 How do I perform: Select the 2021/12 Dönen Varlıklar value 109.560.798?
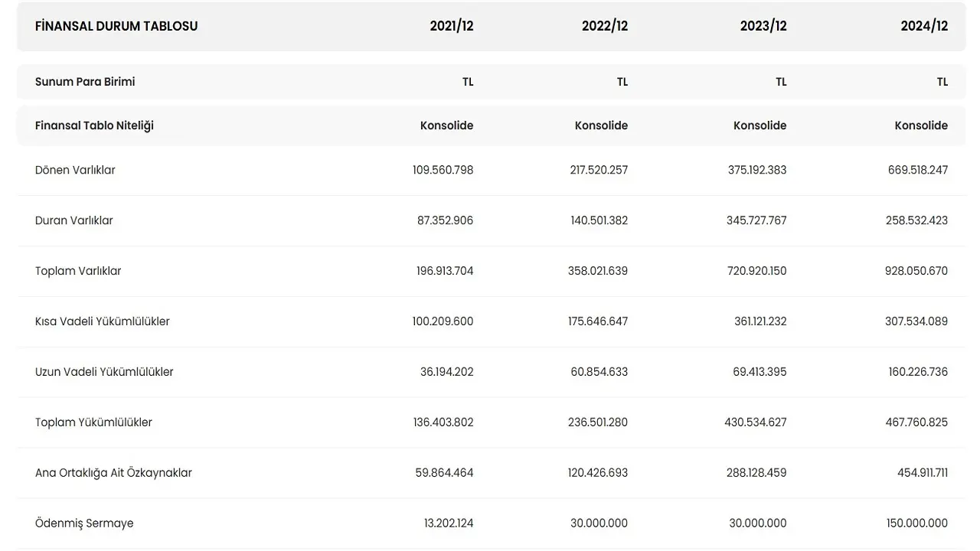point(443,170)
